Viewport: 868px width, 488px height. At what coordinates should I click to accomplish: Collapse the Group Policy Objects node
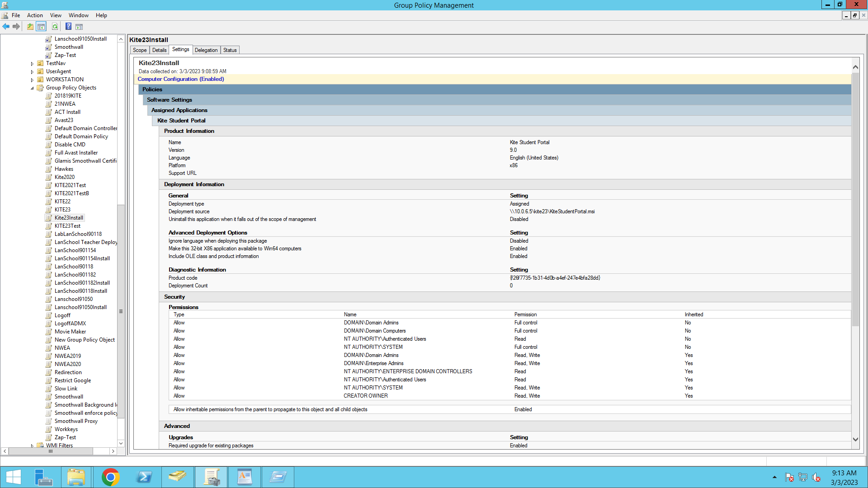coord(32,88)
